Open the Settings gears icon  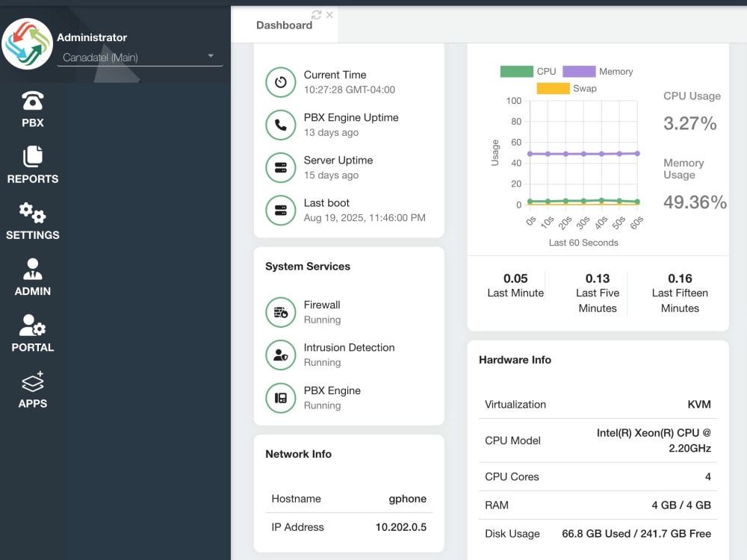pos(32,212)
